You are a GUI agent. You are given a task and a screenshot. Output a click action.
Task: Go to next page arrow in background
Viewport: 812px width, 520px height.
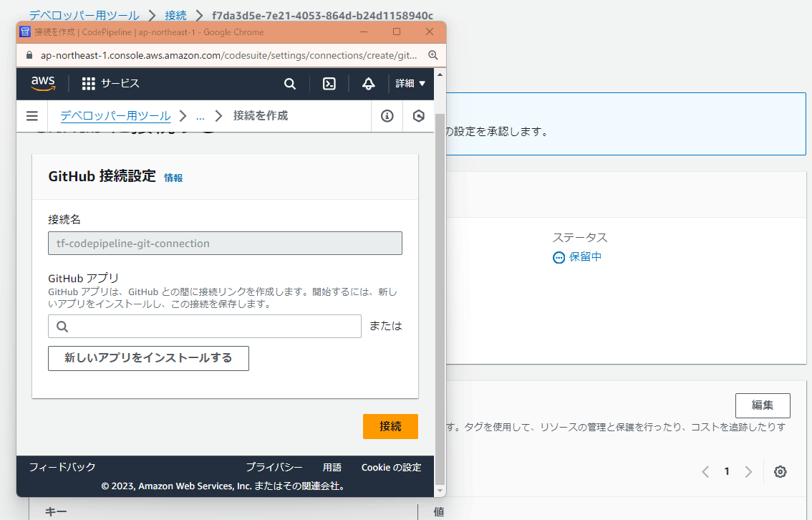(x=748, y=472)
